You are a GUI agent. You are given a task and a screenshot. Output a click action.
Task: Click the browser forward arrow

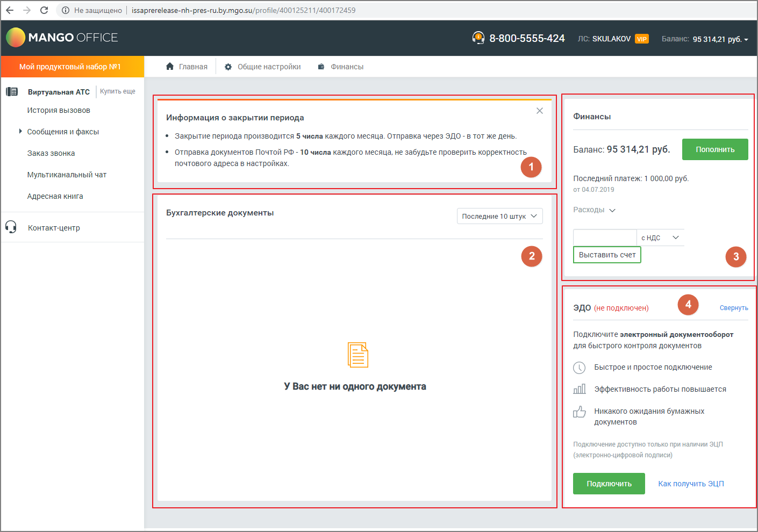(x=27, y=10)
